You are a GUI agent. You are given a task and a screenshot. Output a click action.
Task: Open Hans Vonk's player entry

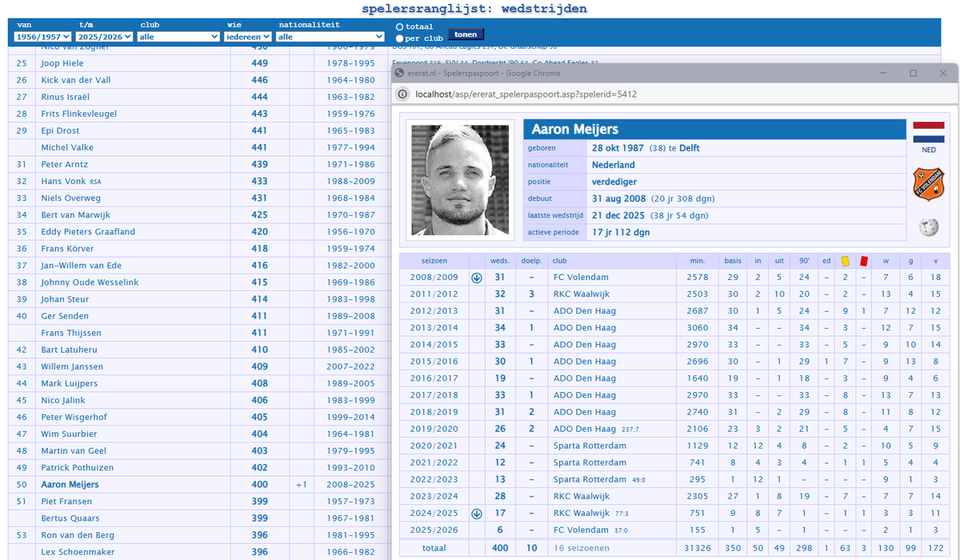pyautogui.click(x=63, y=182)
